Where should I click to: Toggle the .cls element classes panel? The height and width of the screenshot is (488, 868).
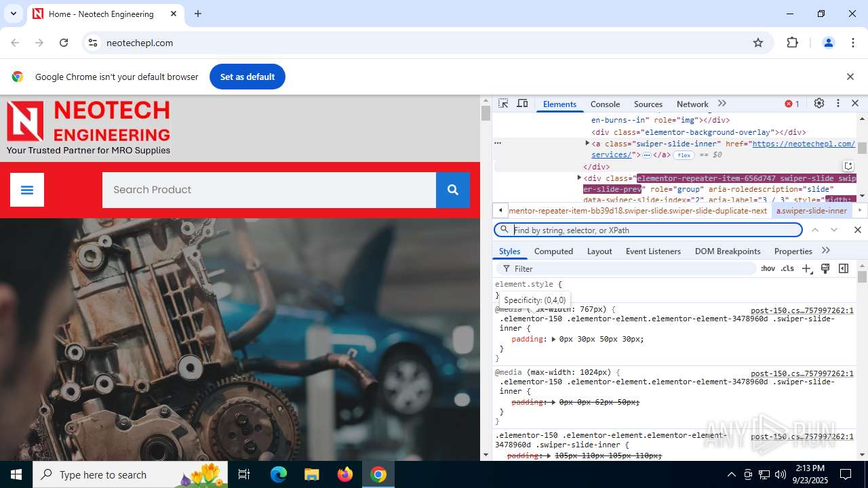coord(787,268)
